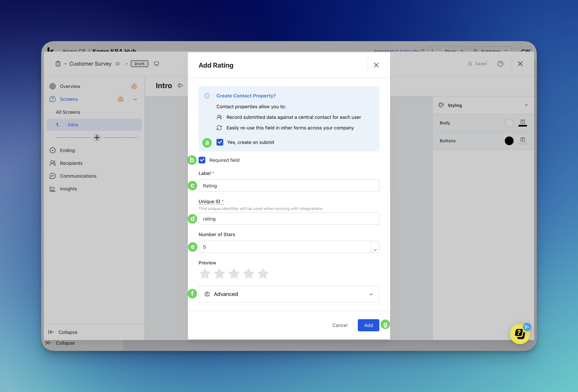Click rename icon next to Customer Survey
578x392 pixels.
point(118,64)
